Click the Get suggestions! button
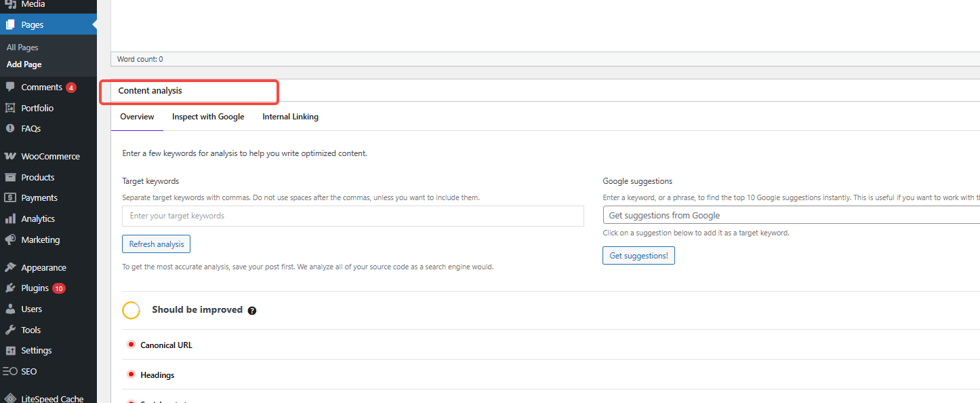This screenshot has width=980, height=403. click(x=638, y=256)
